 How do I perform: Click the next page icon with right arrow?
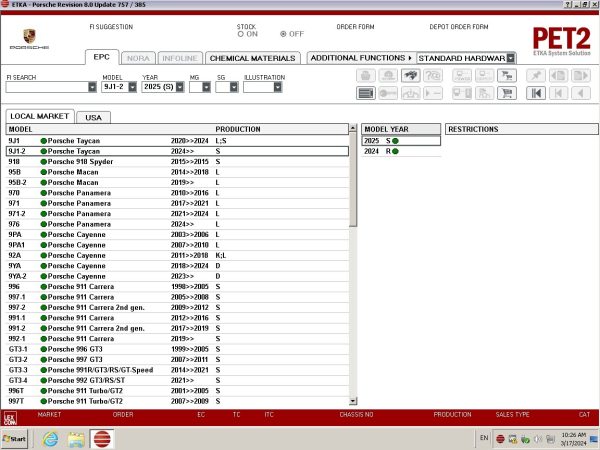pyautogui.click(x=581, y=75)
